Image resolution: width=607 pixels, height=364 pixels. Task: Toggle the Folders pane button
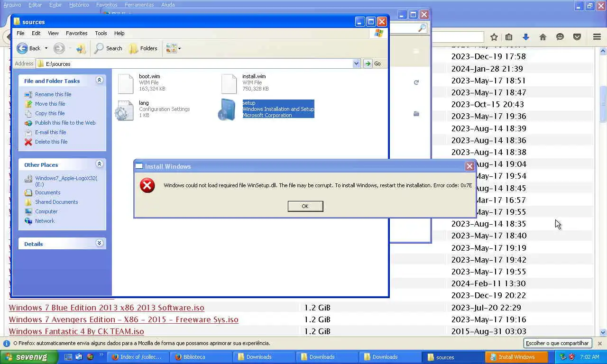pos(143,48)
